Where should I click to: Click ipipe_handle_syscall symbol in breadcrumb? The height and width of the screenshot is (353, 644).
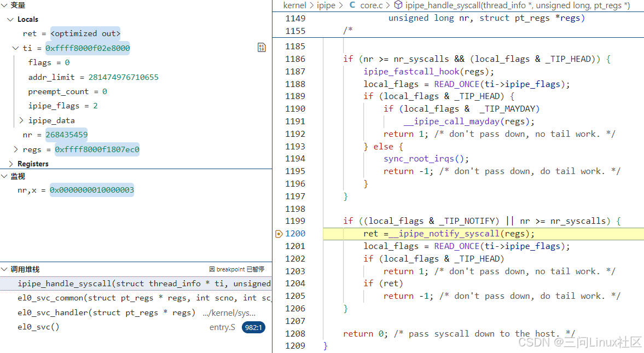[518, 5]
